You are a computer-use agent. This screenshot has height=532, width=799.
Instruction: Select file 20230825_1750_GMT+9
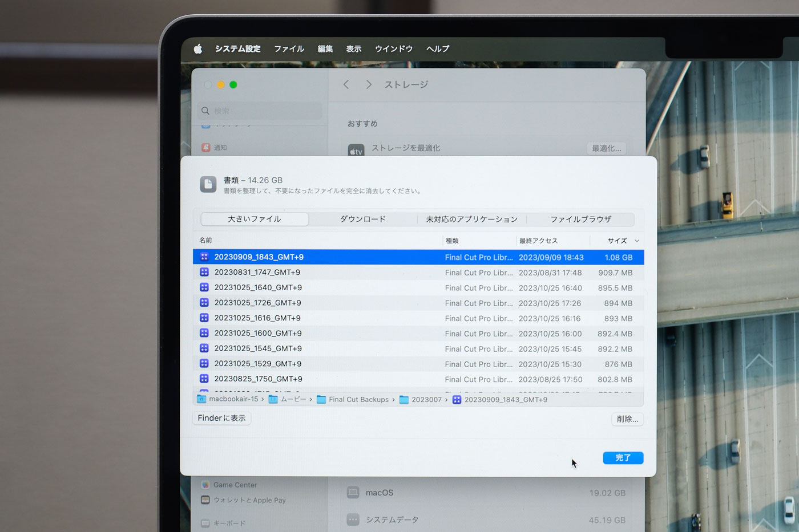point(418,379)
